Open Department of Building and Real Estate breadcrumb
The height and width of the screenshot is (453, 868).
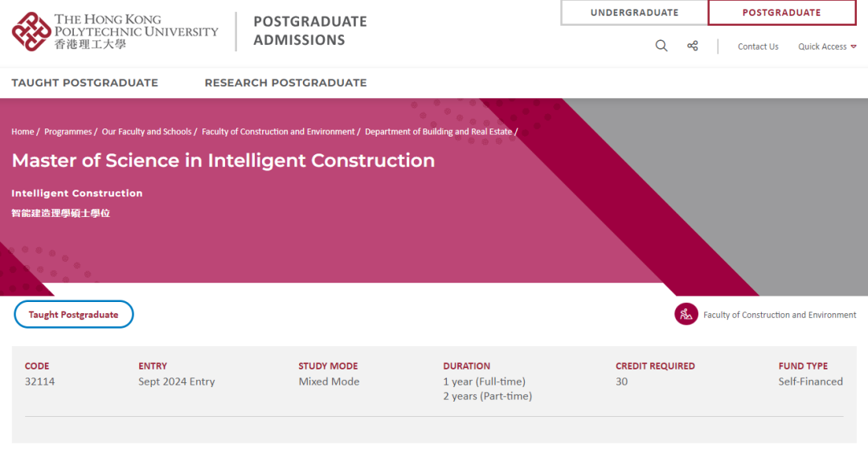(x=439, y=132)
